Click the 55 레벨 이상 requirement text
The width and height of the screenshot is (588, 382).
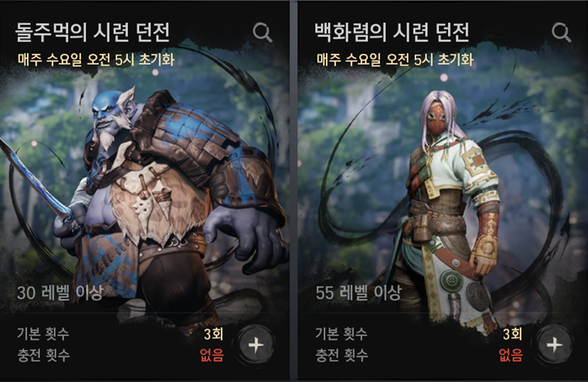pos(359,293)
